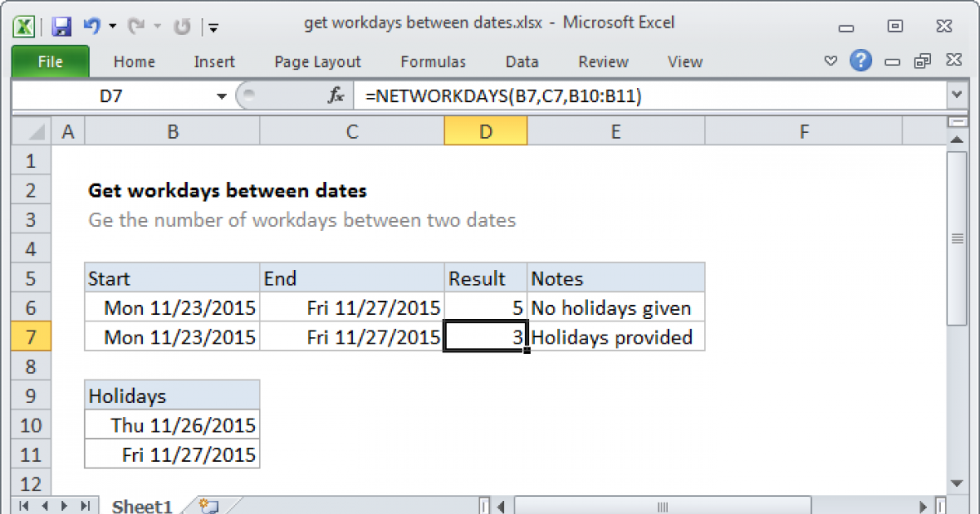Viewport: 980px width, 514px height.
Task: Click the Select All corner triangle
Action: point(33,131)
